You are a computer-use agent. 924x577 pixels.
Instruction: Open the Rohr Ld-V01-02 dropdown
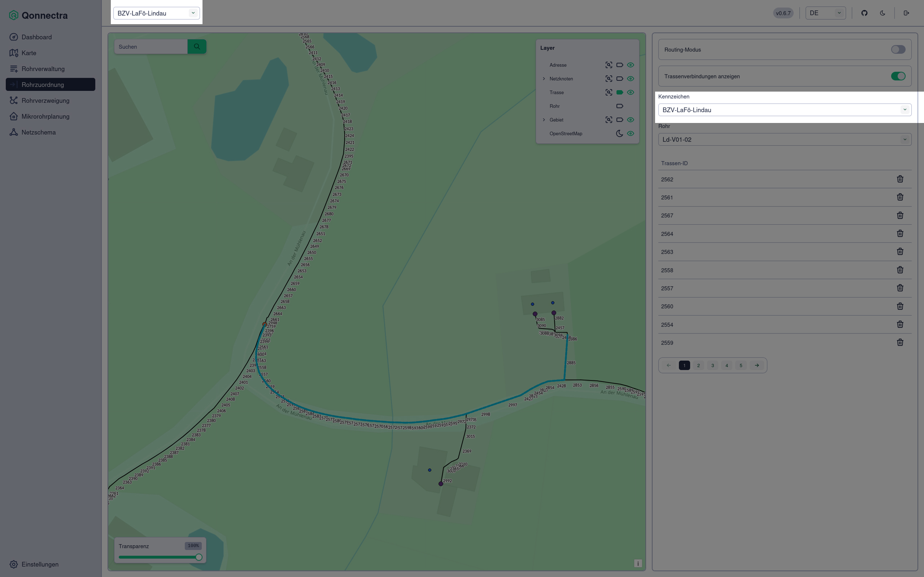785,139
